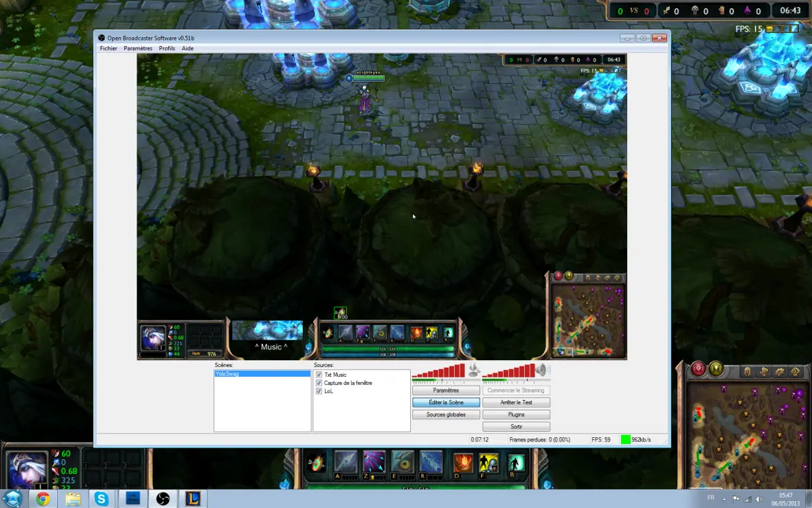Image resolution: width=812 pixels, height=508 pixels.
Task: Click the system tray volume icon
Action: [759, 499]
